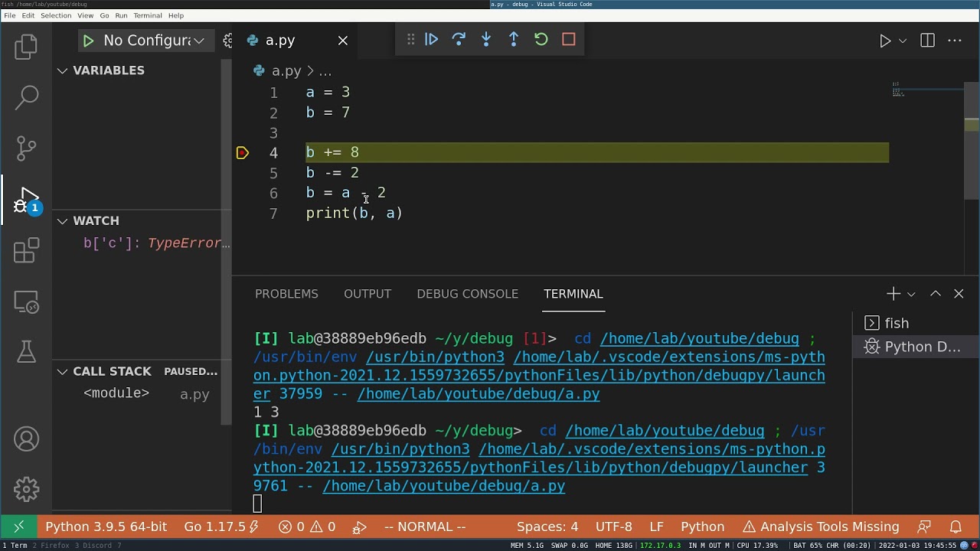Select the TERMINAL tab
The height and width of the screenshot is (551, 980).
573,294
